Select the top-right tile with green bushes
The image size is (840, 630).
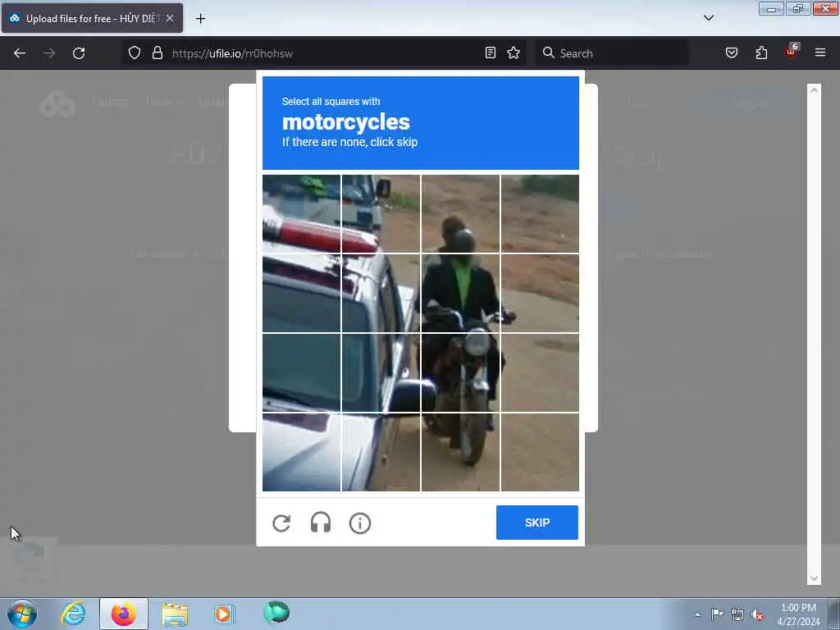[x=540, y=214]
